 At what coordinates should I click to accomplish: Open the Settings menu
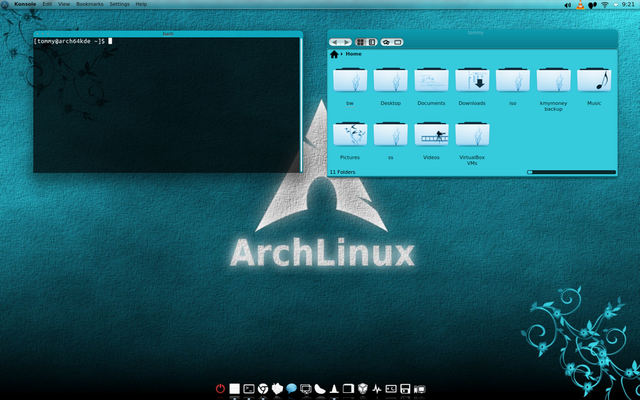[120, 4]
